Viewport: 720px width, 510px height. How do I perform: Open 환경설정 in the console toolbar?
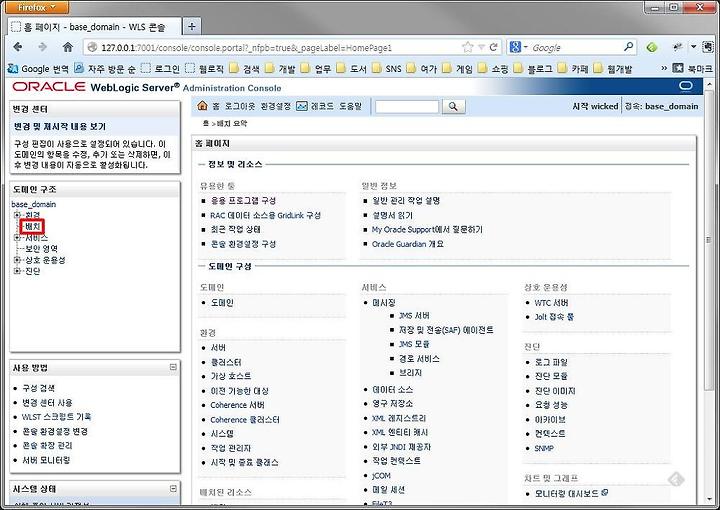276,106
